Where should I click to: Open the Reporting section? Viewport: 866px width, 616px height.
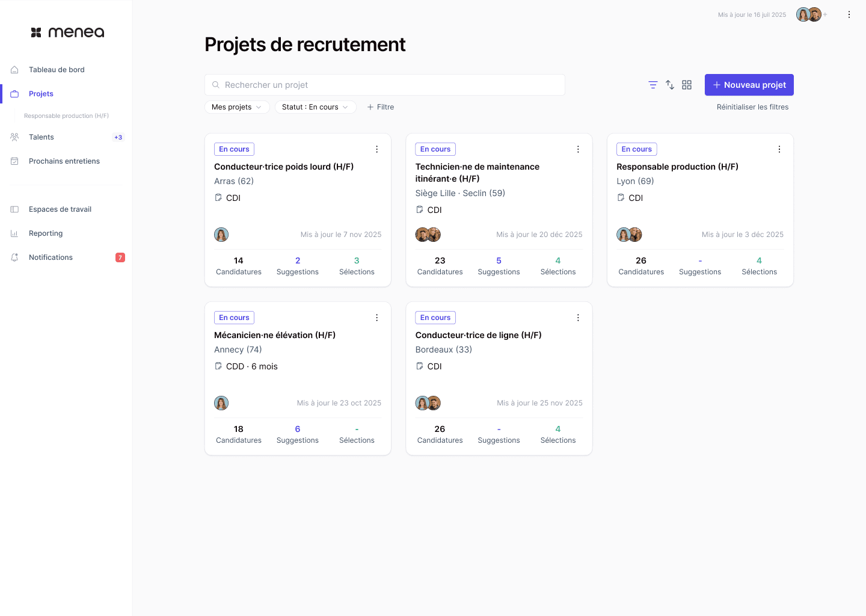[x=45, y=233]
